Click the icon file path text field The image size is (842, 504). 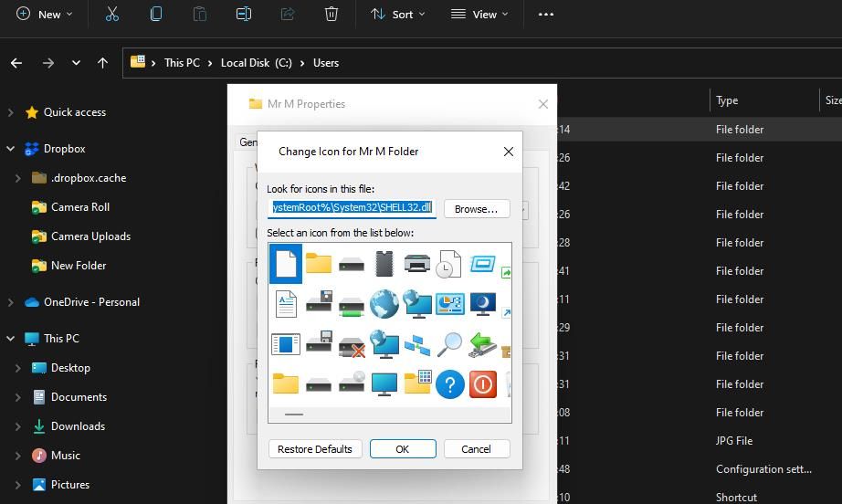(x=352, y=208)
